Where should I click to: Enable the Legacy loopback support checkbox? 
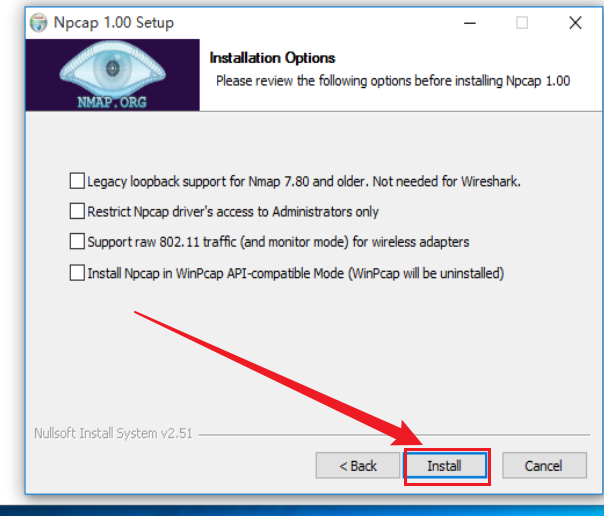(77, 181)
